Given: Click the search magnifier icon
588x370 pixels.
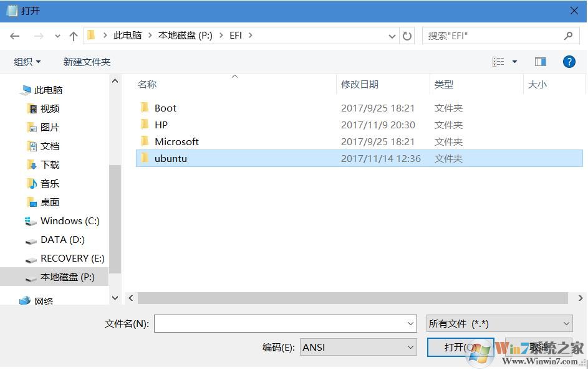Looking at the screenshot, I should (x=568, y=36).
